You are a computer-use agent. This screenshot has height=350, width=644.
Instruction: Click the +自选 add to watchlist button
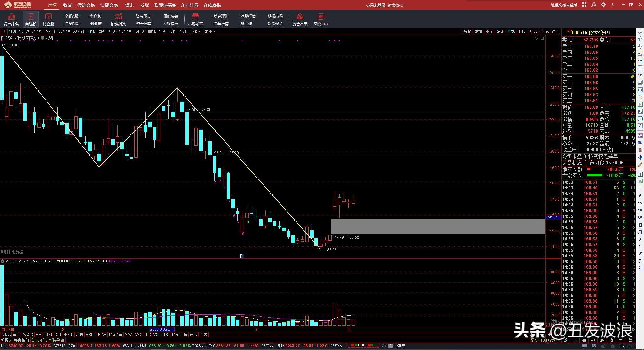(x=544, y=31)
